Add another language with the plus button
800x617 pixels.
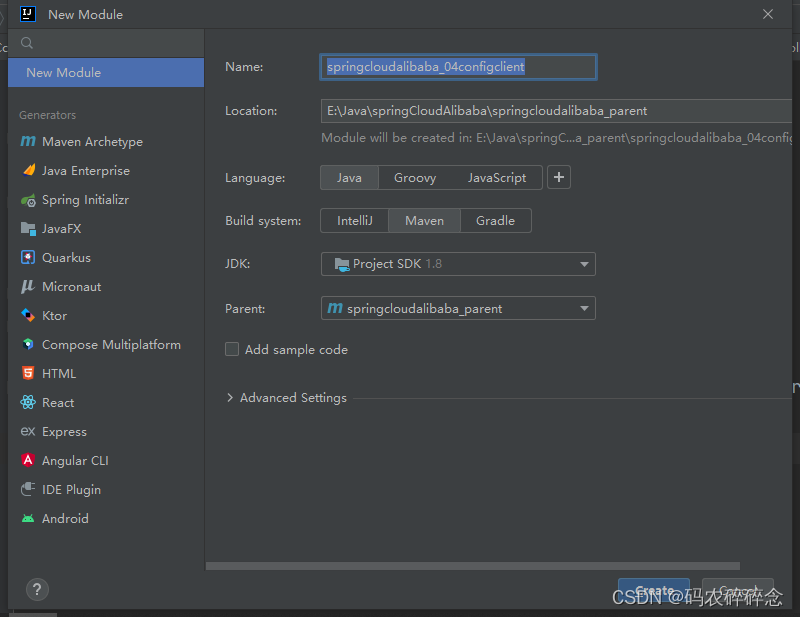click(559, 177)
